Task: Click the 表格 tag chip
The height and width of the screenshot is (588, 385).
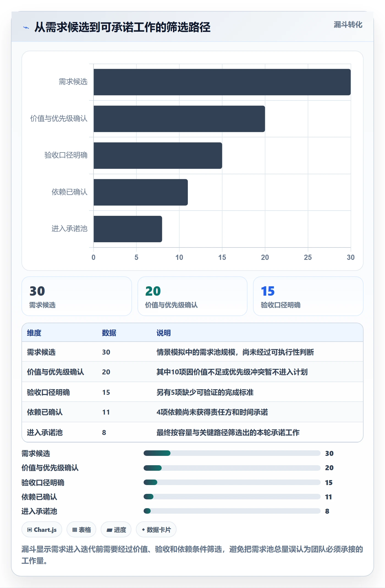Action: (x=81, y=529)
